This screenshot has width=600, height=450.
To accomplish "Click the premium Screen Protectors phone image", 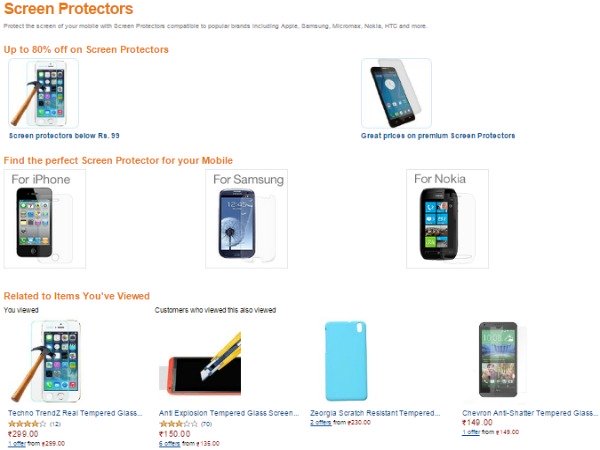I will point(396,93).
